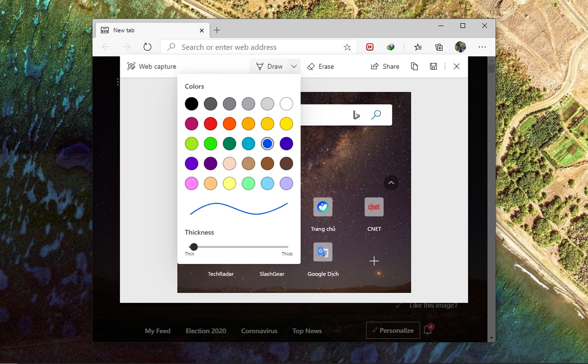Select the red pen color swatch

tap(210, 123)
